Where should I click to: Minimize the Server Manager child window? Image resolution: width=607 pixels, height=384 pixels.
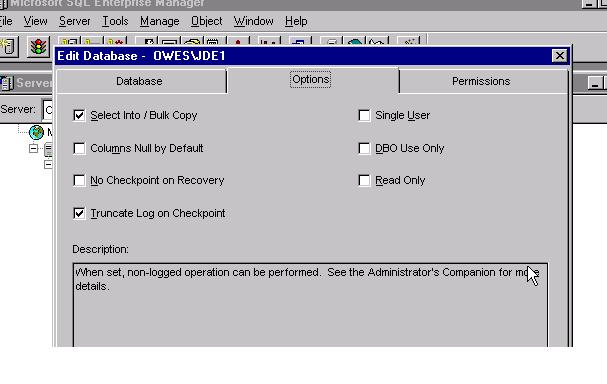(x=594, y=83)
